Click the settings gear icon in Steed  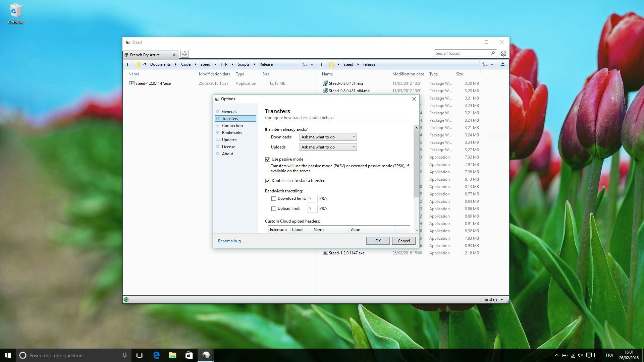[x=503, y=54]
